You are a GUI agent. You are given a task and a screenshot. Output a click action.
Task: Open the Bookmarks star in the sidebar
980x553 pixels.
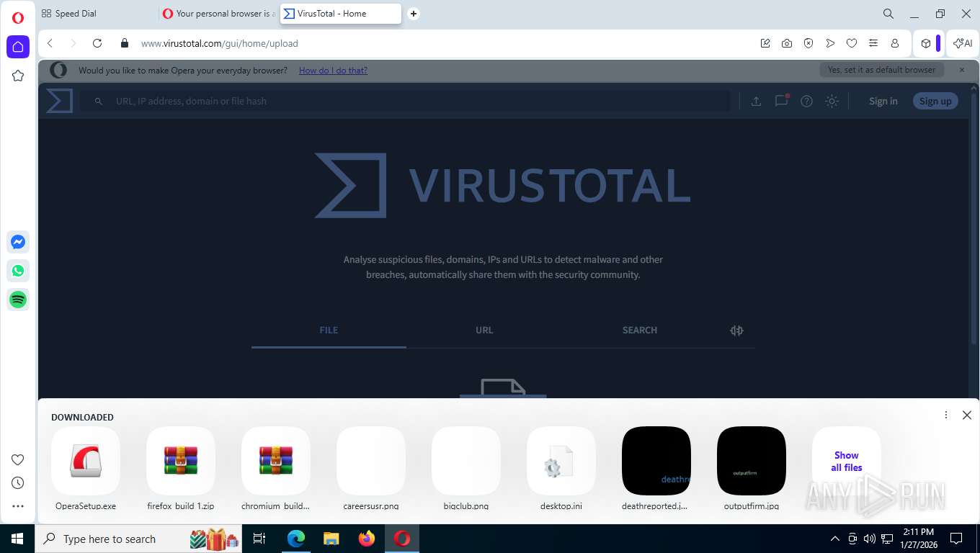18,76
